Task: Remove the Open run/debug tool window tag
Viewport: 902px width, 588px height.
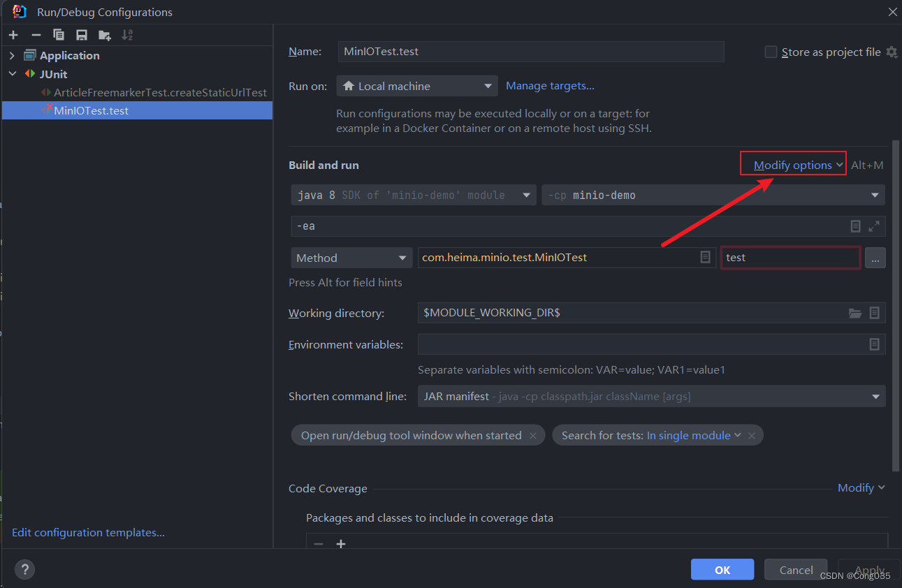Action: point(533,435)
